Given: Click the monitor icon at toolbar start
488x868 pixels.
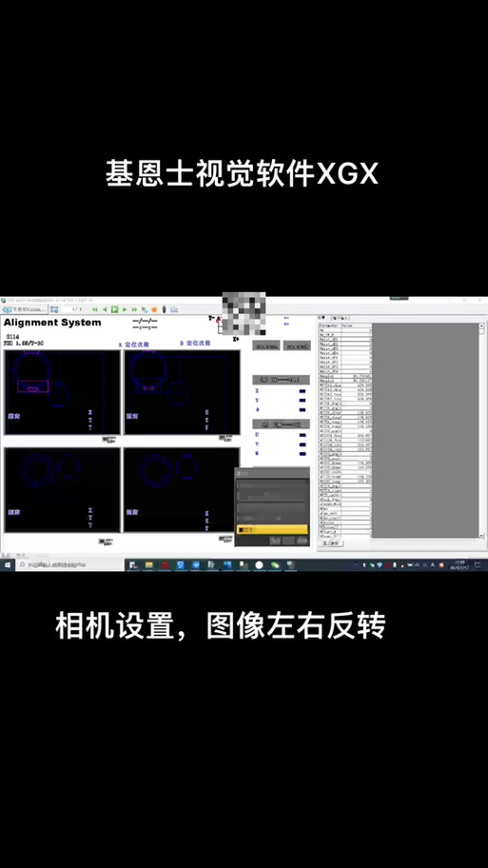Looking at the screenshot, I should 7,309.
